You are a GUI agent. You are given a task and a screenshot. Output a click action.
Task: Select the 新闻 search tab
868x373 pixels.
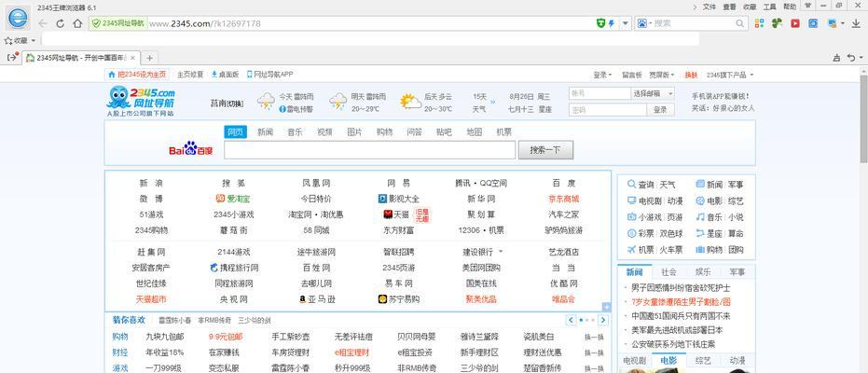pos(265,132)
